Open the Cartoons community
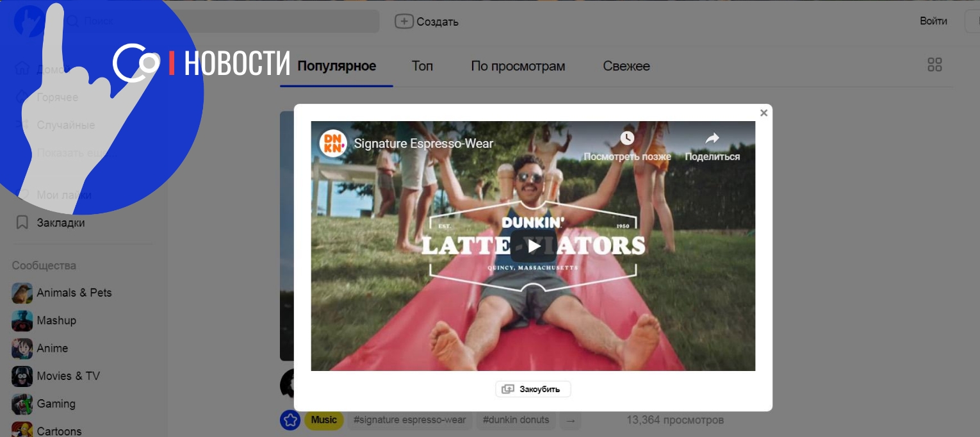Screen dimensions: 980x437 pos(47,430)
